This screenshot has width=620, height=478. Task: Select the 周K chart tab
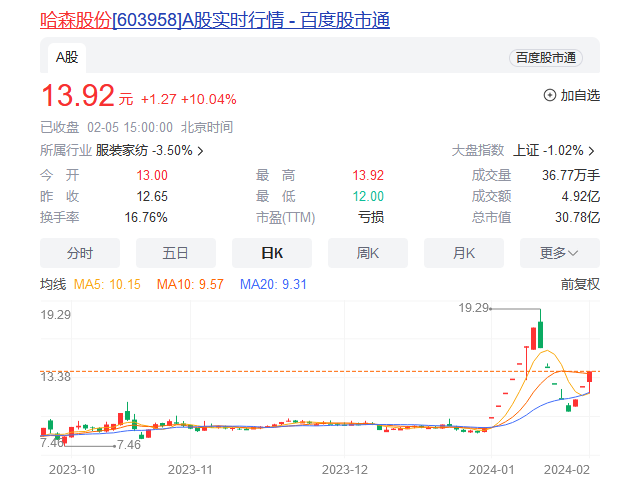[367, 253]
